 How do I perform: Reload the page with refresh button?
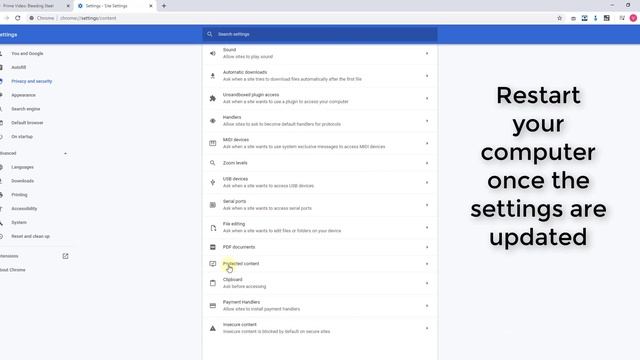point(18,18)
